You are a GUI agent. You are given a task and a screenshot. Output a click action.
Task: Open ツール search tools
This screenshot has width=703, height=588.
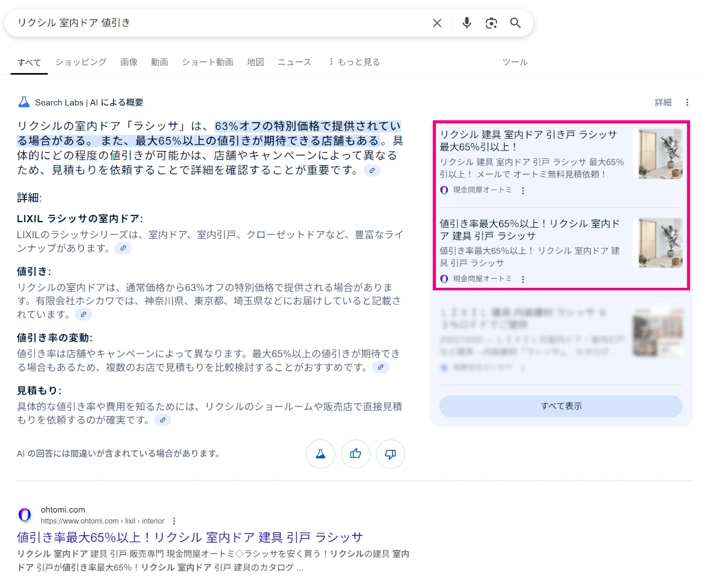coord(515,62)
